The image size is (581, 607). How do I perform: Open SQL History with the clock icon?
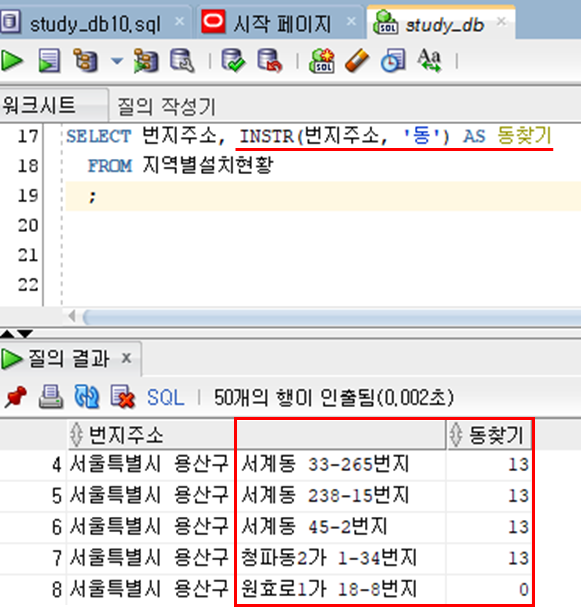pos(393,61)
